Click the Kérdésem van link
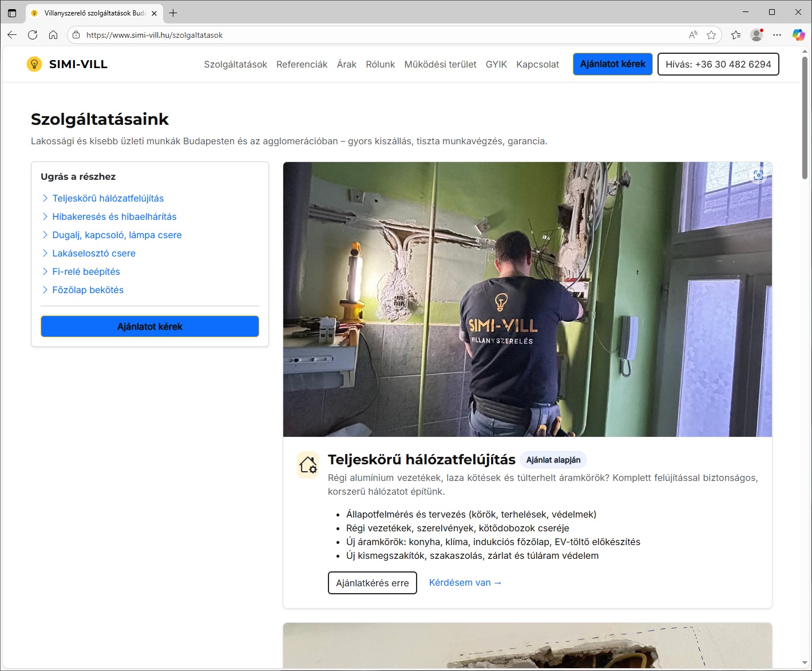The width and height of the screenshot is (812, 671). click(x=465, y=582)
